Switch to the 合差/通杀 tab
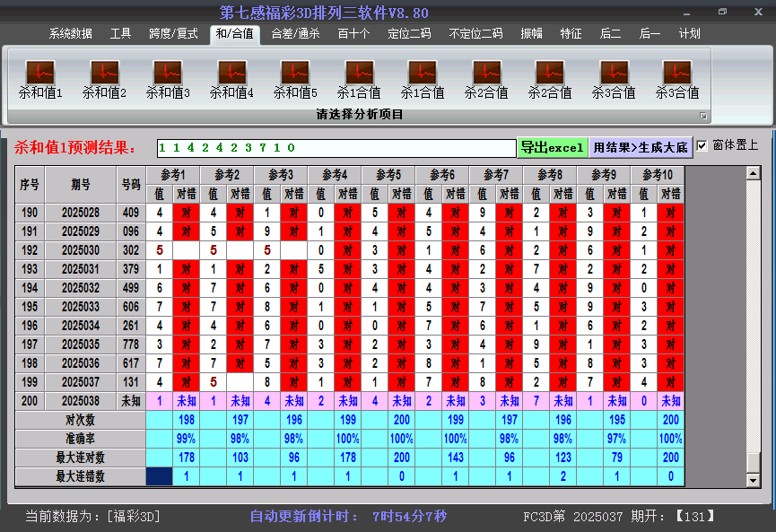The image size is (776, 532). [x=295, y=34]
